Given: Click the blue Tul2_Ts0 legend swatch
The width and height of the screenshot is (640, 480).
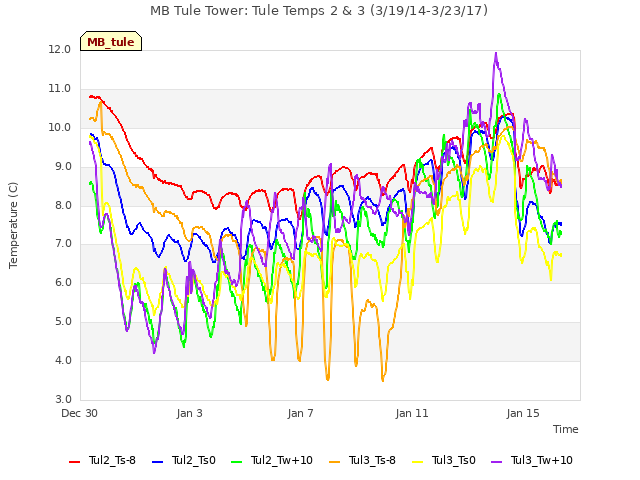Looking at the screenshot, I should 158,461.
